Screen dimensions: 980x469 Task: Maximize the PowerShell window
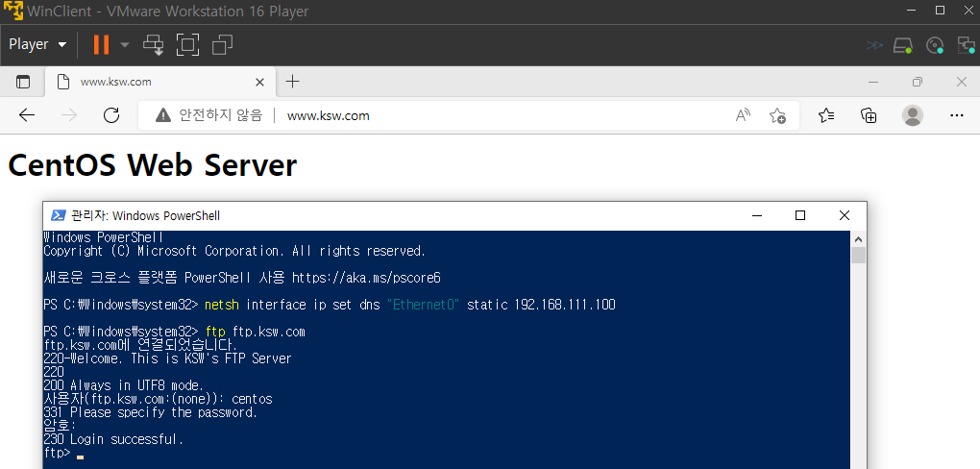(800, 215)
